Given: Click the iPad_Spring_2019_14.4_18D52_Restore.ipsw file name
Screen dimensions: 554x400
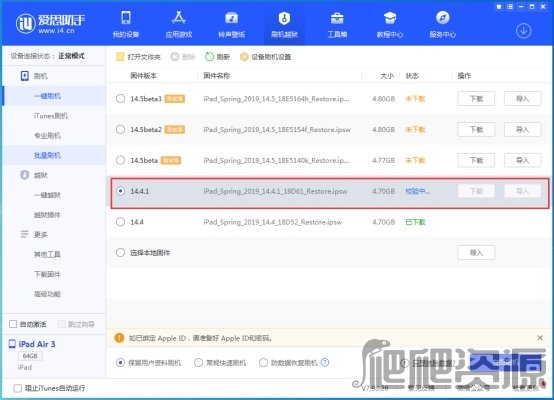Looking at the screenshot, I should (272, 222).
